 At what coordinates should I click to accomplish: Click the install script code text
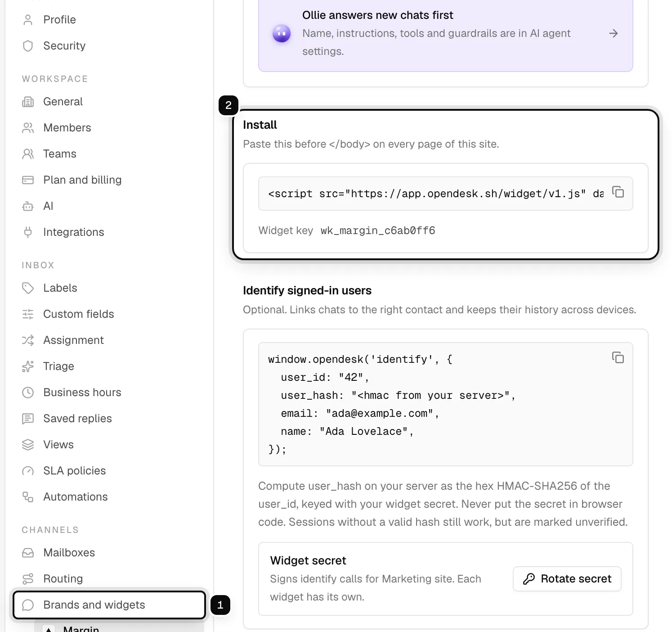[435, 194]
